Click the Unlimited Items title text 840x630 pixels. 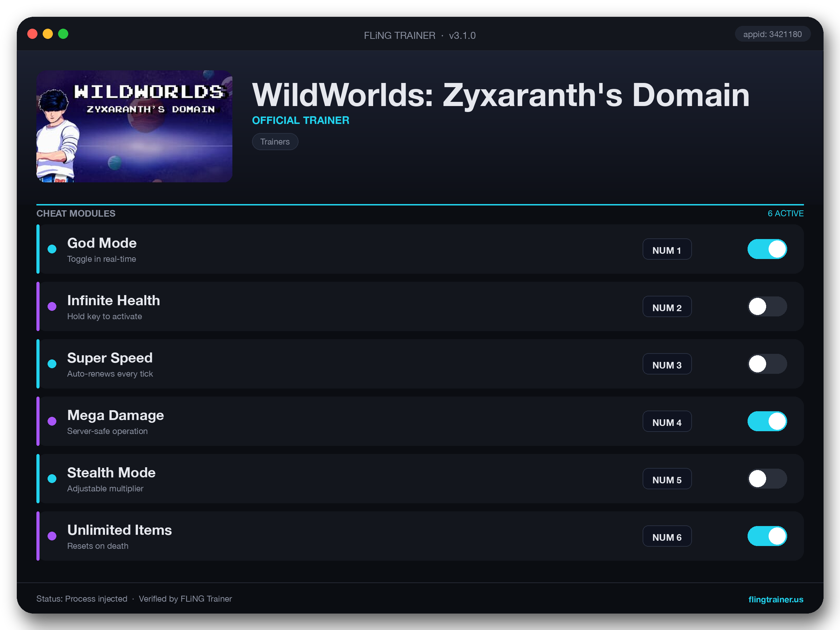(x=120, y=530)
